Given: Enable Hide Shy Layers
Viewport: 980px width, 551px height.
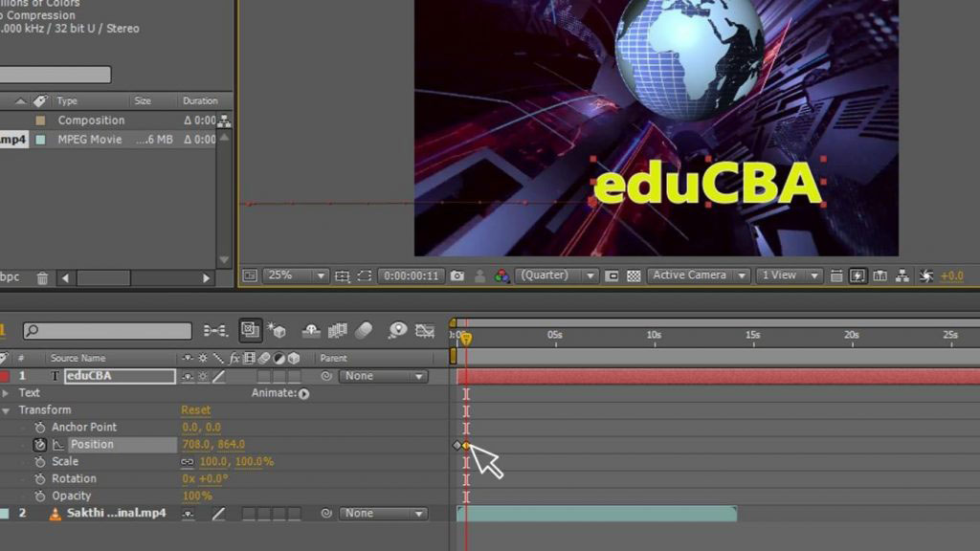Looking at the screenshot, I should 311,330.
